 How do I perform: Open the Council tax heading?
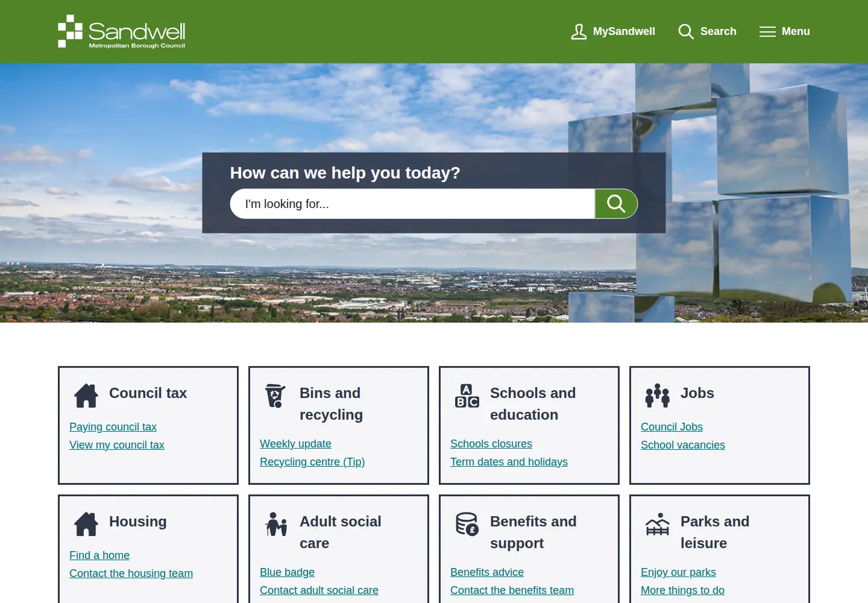pyautogui.click(x=148, y=393)
